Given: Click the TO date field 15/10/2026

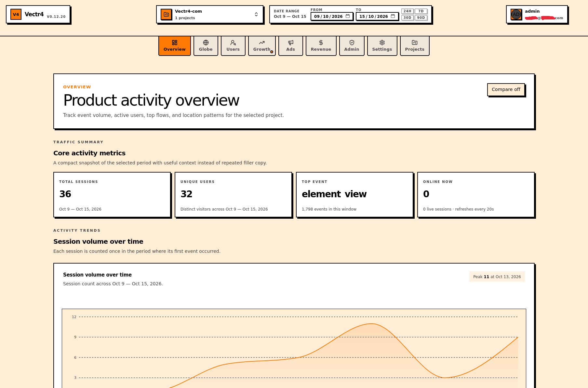Looking at the screenshot, I should point(377,16).
